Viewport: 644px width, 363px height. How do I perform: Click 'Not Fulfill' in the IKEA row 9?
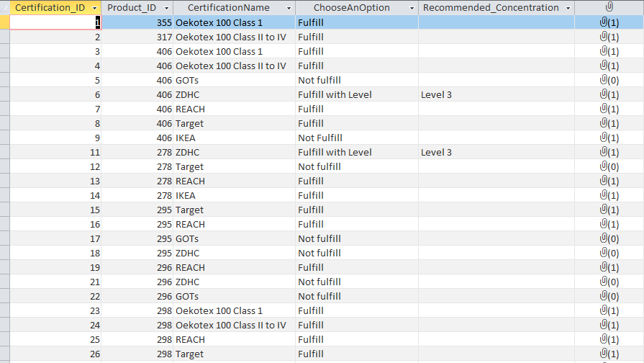320,138
